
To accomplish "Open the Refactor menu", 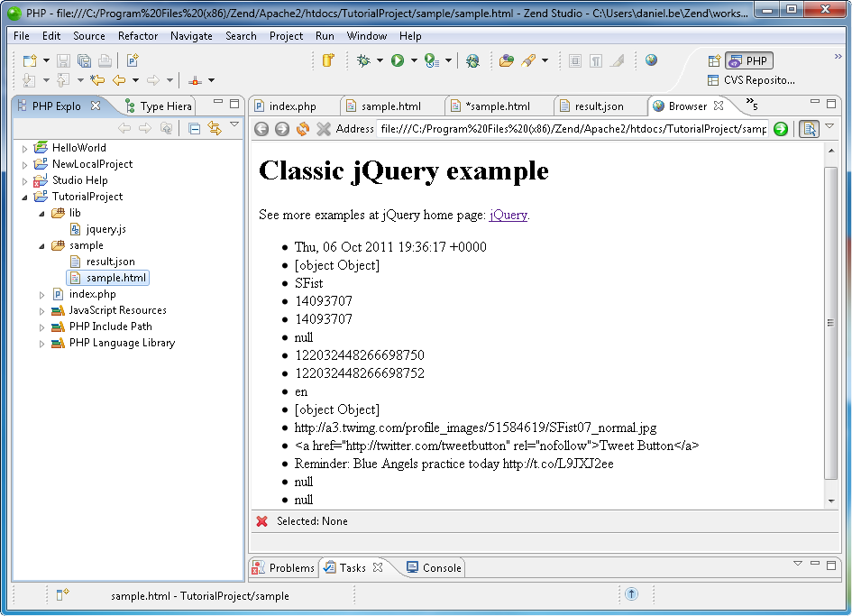I will point(138,36).
